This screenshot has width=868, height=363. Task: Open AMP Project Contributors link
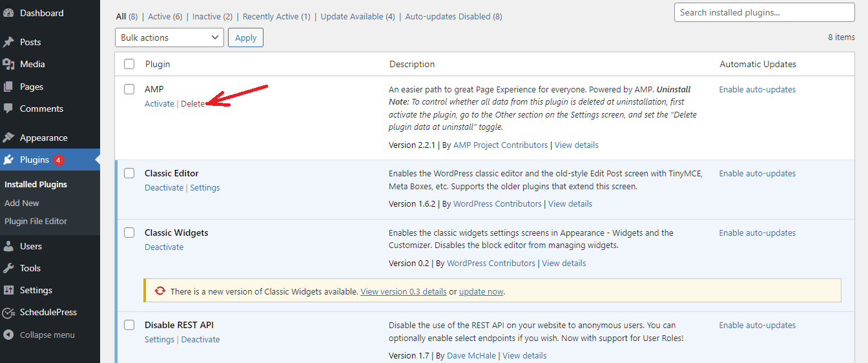(501, 145)
